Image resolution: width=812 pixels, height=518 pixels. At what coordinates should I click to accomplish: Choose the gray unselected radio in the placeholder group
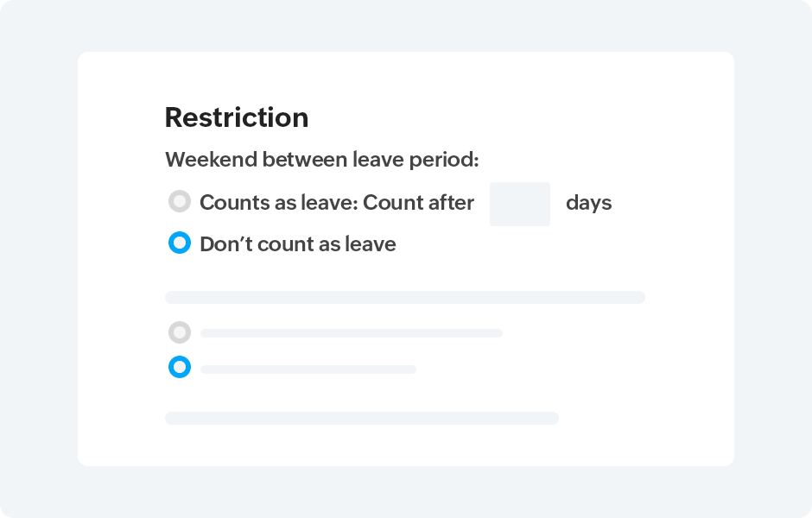[x=180, y=332]
